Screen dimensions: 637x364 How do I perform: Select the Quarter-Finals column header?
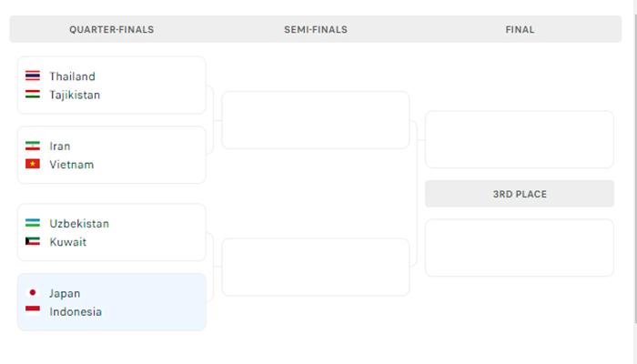(112, 29)
